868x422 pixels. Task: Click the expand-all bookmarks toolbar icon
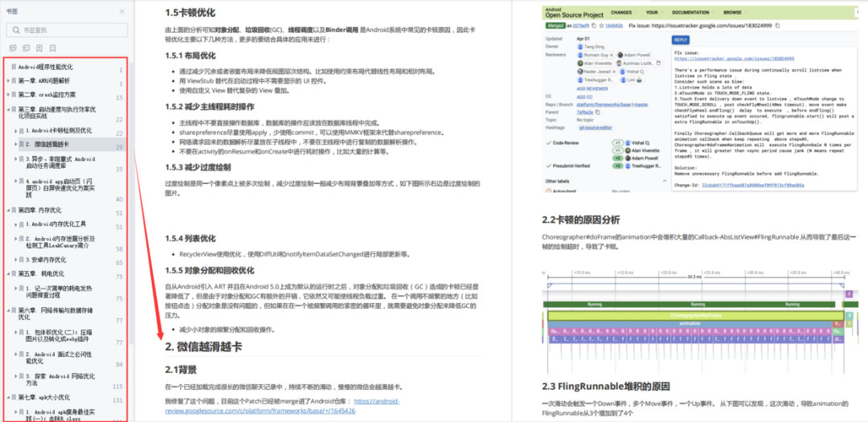tap(14, 49)
